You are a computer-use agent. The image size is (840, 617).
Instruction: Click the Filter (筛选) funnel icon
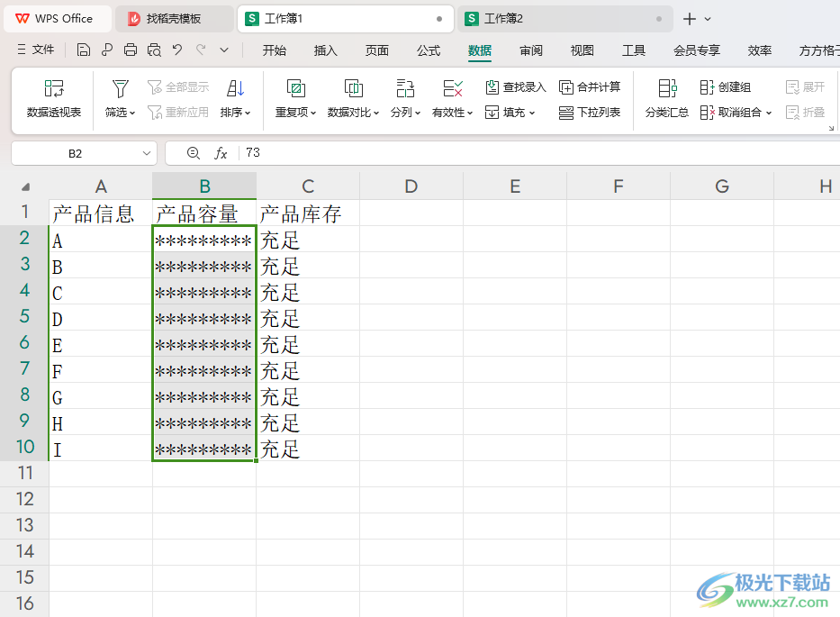click(120, 88)
